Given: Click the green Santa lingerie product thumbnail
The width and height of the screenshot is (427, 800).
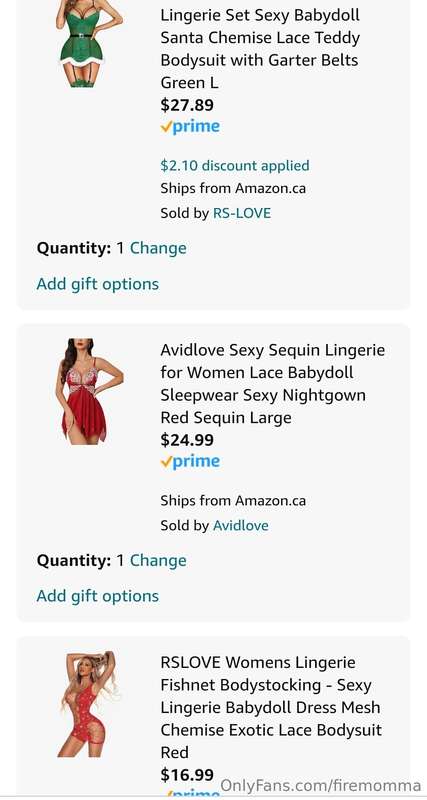Looking at the screenshot, I should 89,43.
